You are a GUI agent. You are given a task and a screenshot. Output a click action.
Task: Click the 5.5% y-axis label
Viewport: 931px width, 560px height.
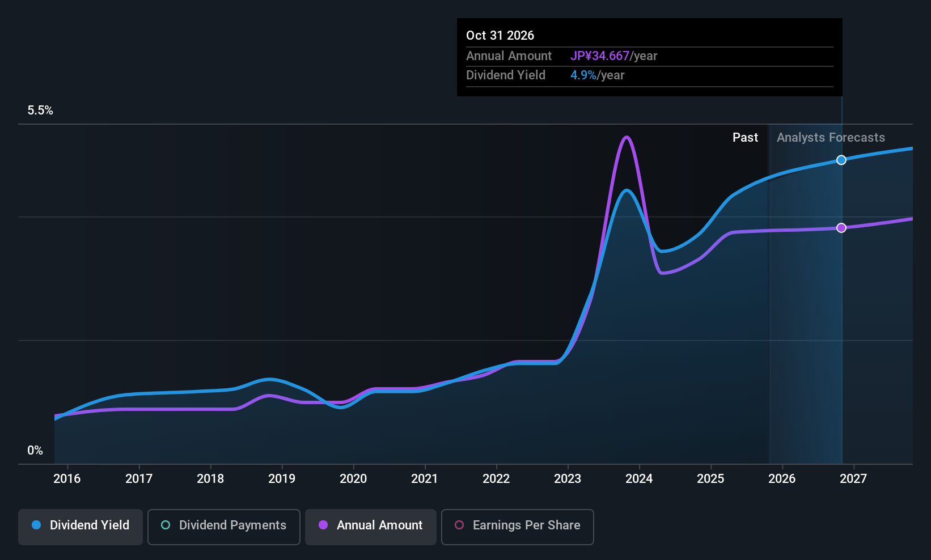point(40,111)
